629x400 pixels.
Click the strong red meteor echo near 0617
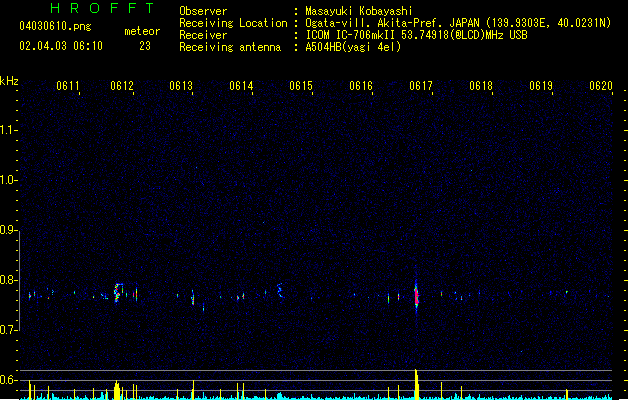pos(416,296)
